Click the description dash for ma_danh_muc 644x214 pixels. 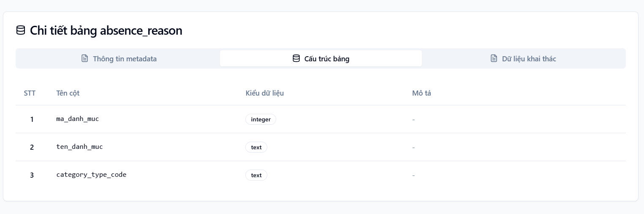413,119
